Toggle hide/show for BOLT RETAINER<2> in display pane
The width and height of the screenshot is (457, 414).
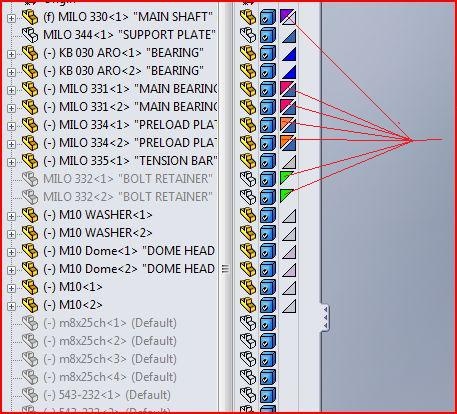(248, 197)
